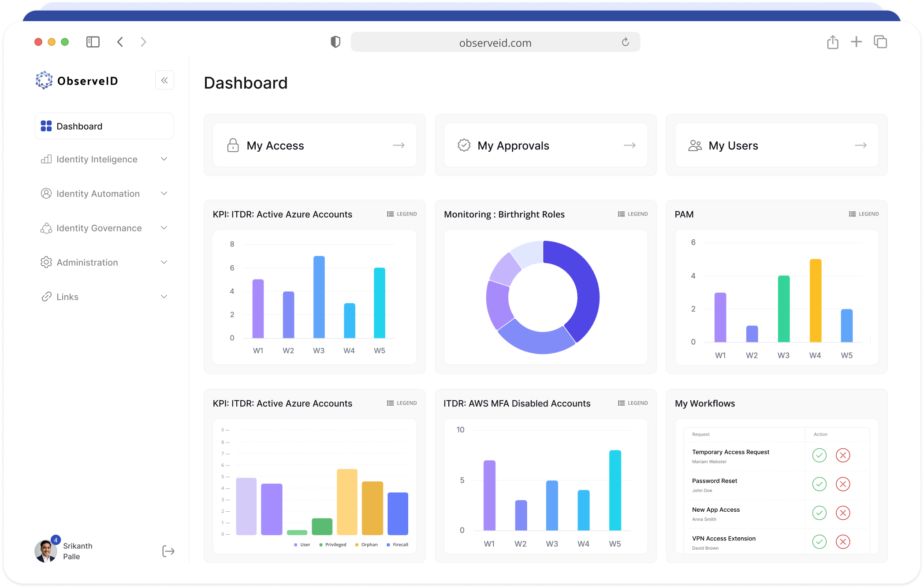924x588 pixels.
Task: Click the browser privacy shield icon
Action: (335, 42)
